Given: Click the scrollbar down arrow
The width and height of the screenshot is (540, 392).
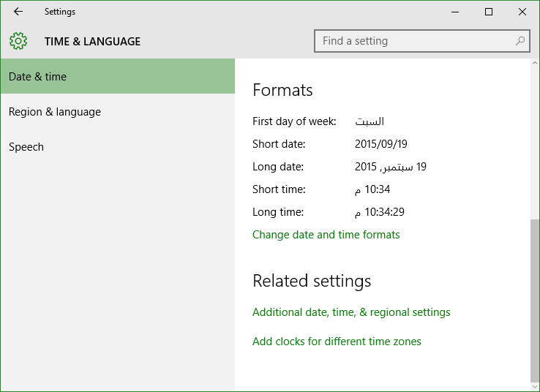Looking at the screenshot, I should point(534,387).
